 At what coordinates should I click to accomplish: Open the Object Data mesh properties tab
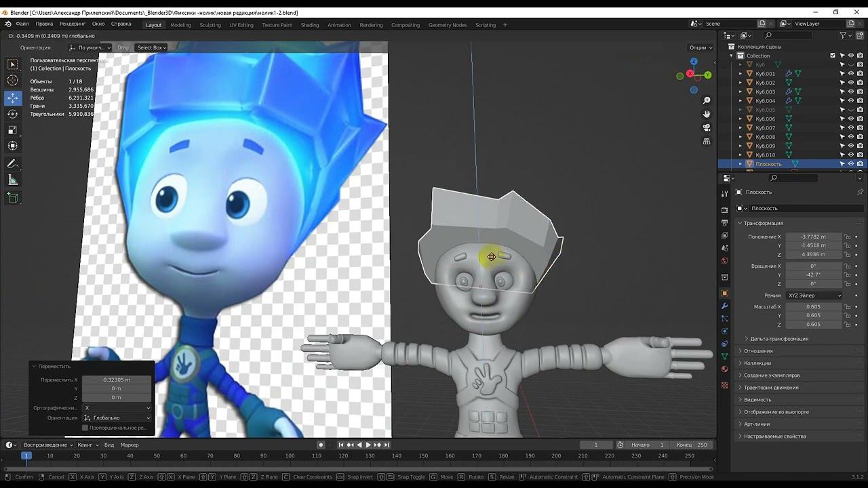(x=724, y=357)
